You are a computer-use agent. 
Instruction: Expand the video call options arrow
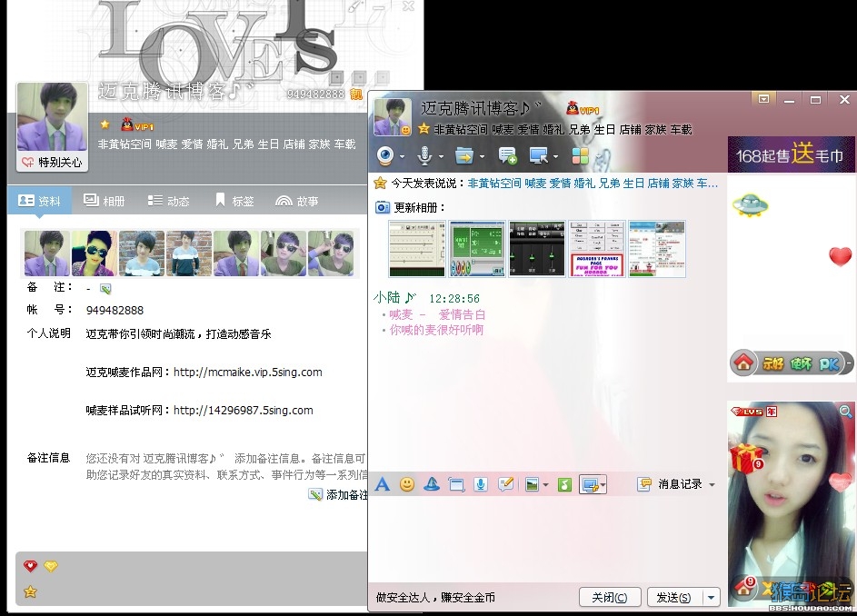[402, 157]
